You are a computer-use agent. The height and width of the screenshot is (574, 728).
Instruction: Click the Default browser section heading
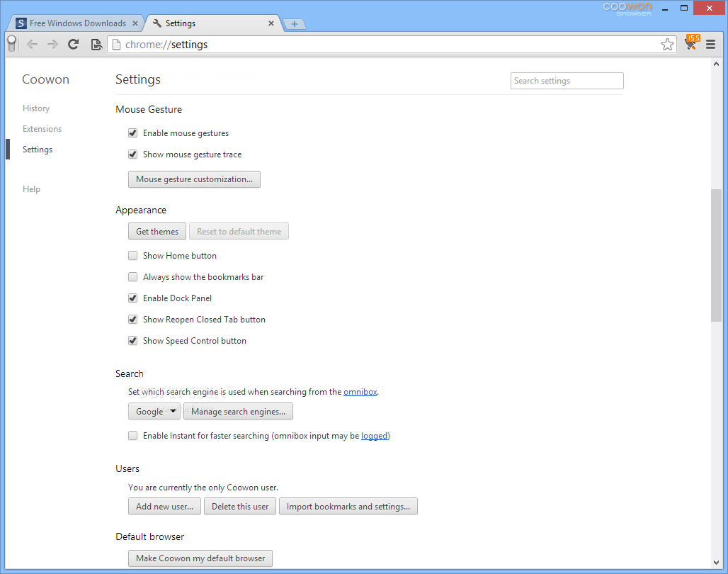[149, 536]
